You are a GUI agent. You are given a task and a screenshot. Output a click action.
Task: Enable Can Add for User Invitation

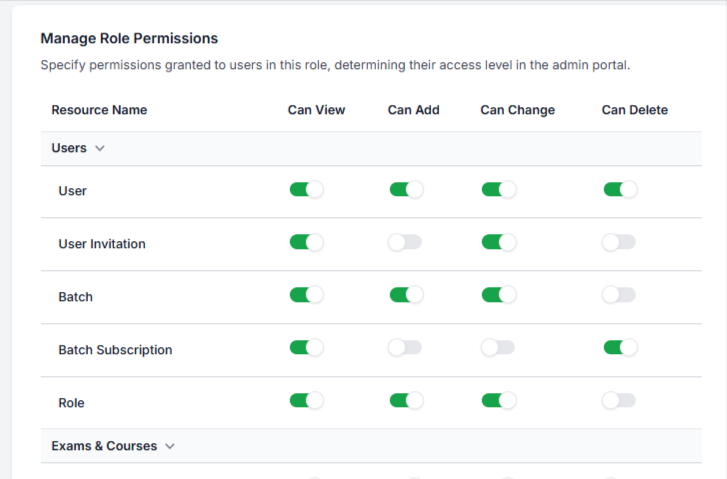[x=406, y=243]
